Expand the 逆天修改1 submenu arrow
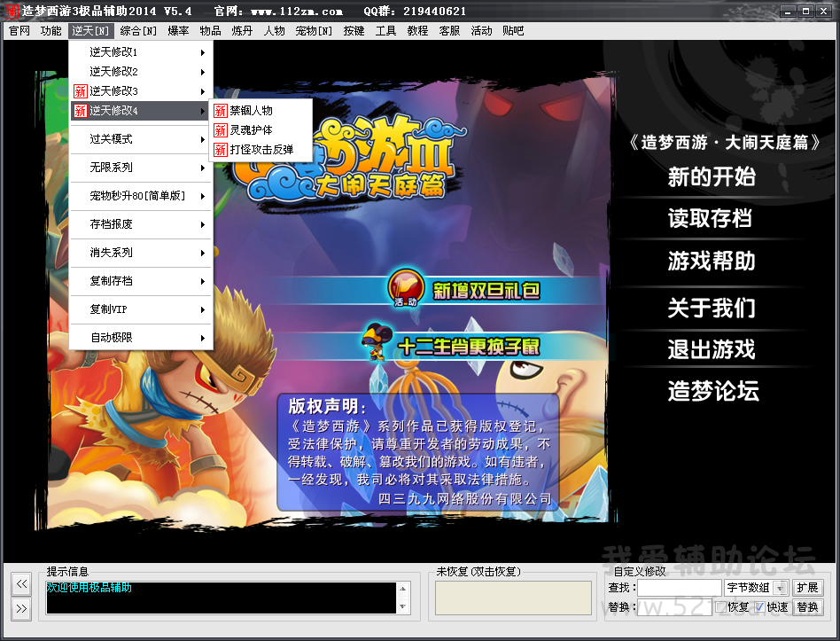Viewport: 840px width, 641px height. pos(203,52)
